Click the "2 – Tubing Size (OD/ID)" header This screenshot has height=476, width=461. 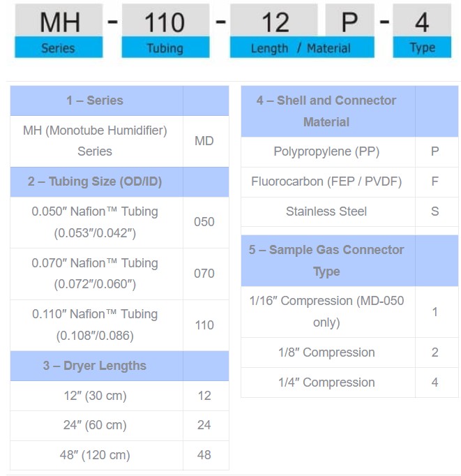point(96,181)
